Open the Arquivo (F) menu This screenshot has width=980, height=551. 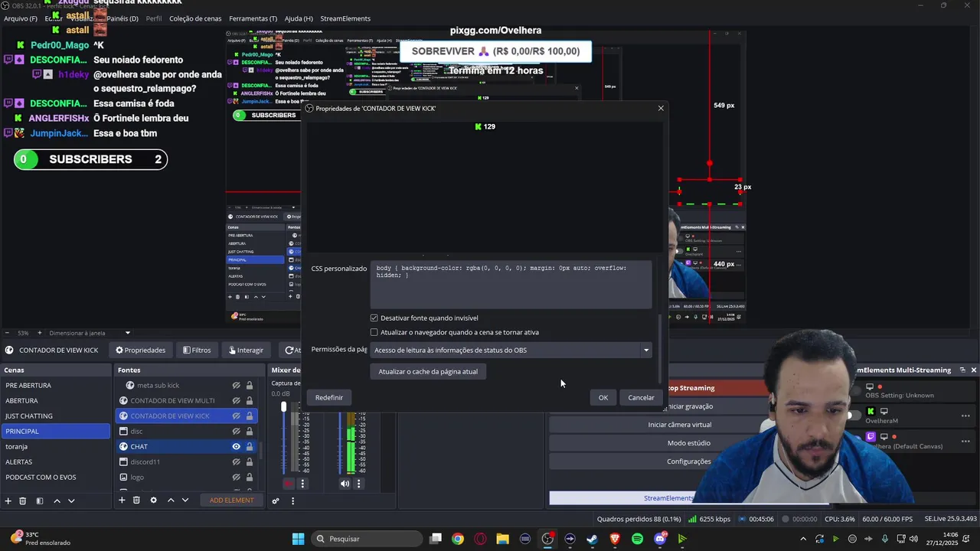tap(21, 18)
